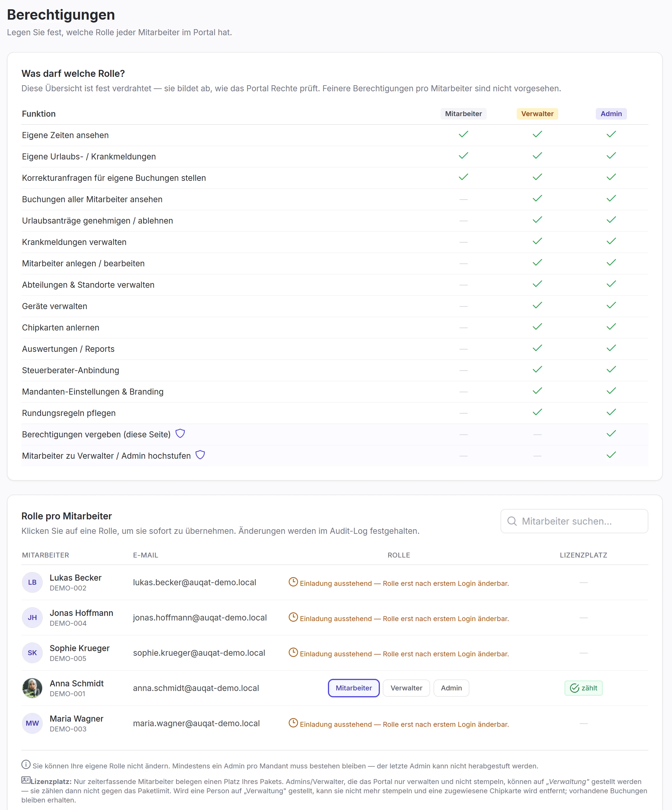This screenshot has height=810, width=672.
Task: Click the 'ROLLE' column header
Action: pos(399,555)
